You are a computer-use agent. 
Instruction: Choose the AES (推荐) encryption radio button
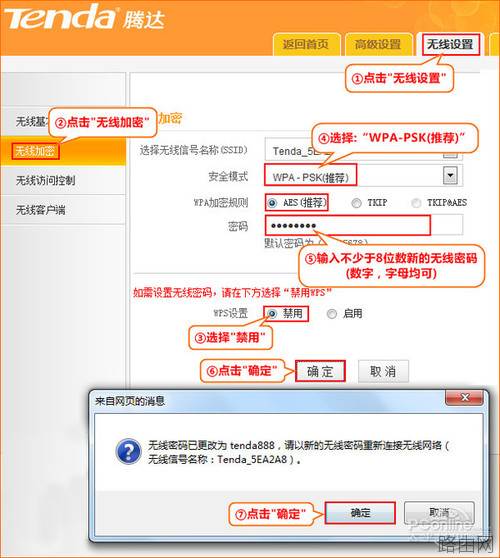[272, 203]
